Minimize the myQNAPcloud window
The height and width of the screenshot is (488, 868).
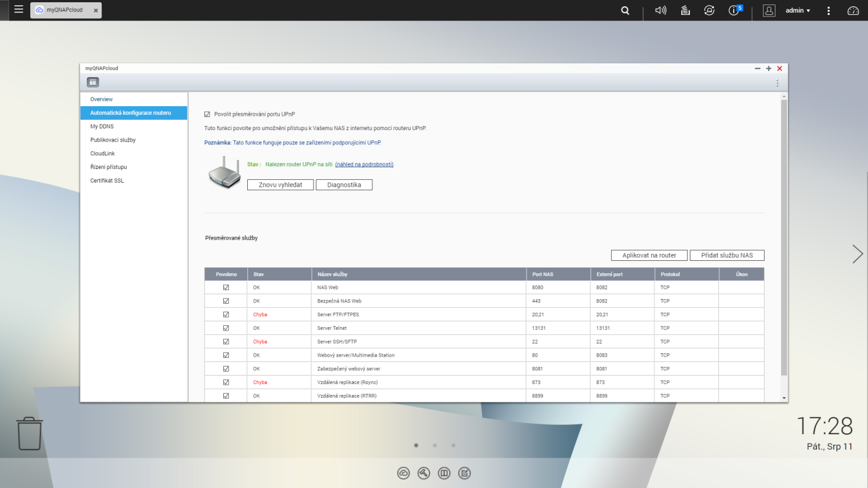pos(758,68)
